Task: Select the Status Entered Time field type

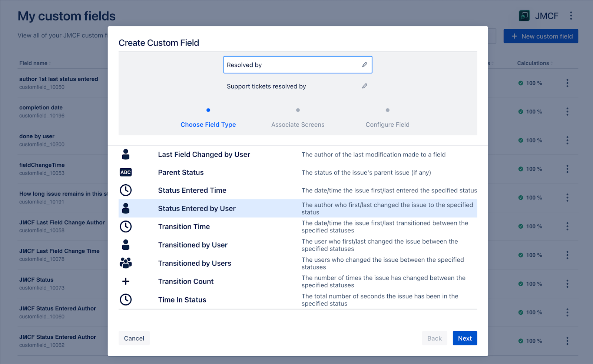Action: pyautogui.click(x=298, y=190)
